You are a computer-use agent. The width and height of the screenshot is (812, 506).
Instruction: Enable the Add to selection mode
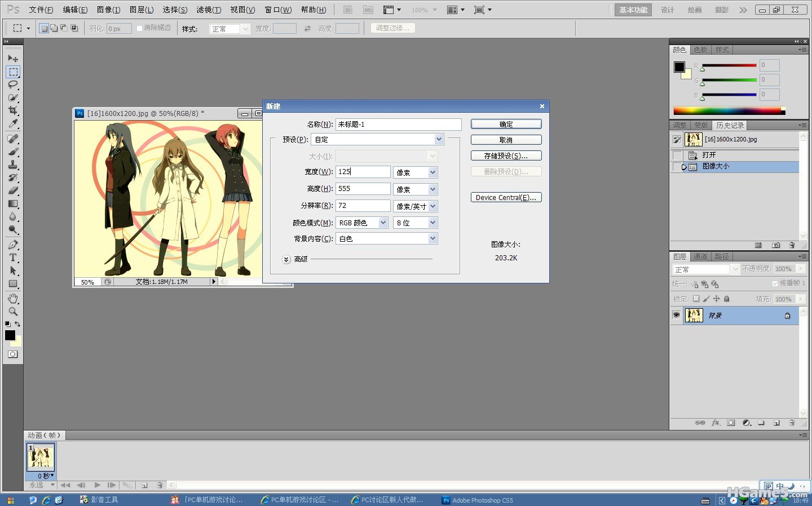pos(54,28)
